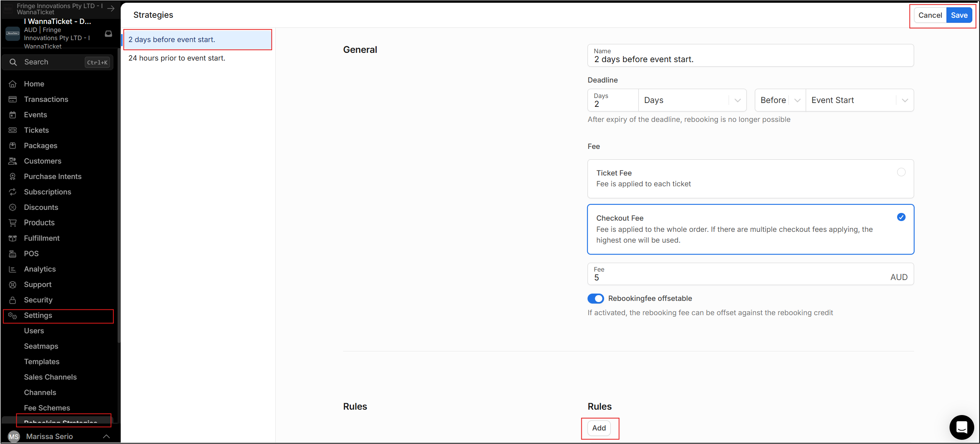This screenshot has width=980, height=444.
Task: Disable the Rebookingfee offsetable toggle
Action: click(x=596, y=299)
